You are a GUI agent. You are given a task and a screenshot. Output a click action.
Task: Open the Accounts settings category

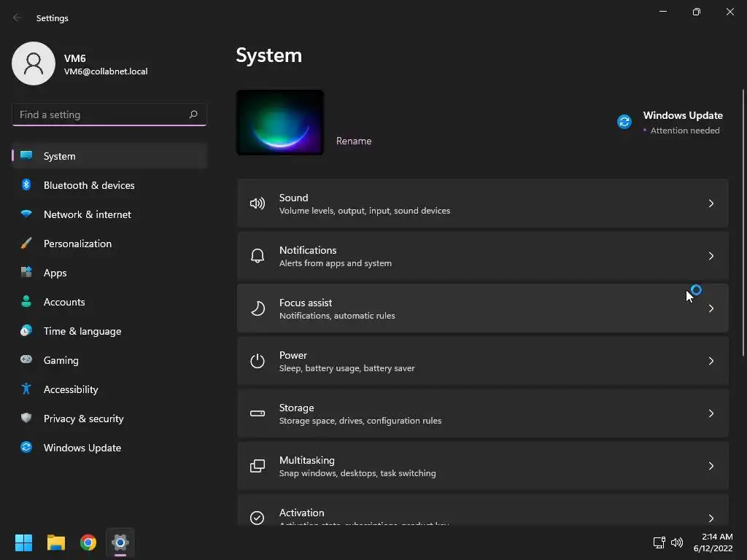pyautogui.click(x=64, y=302)
